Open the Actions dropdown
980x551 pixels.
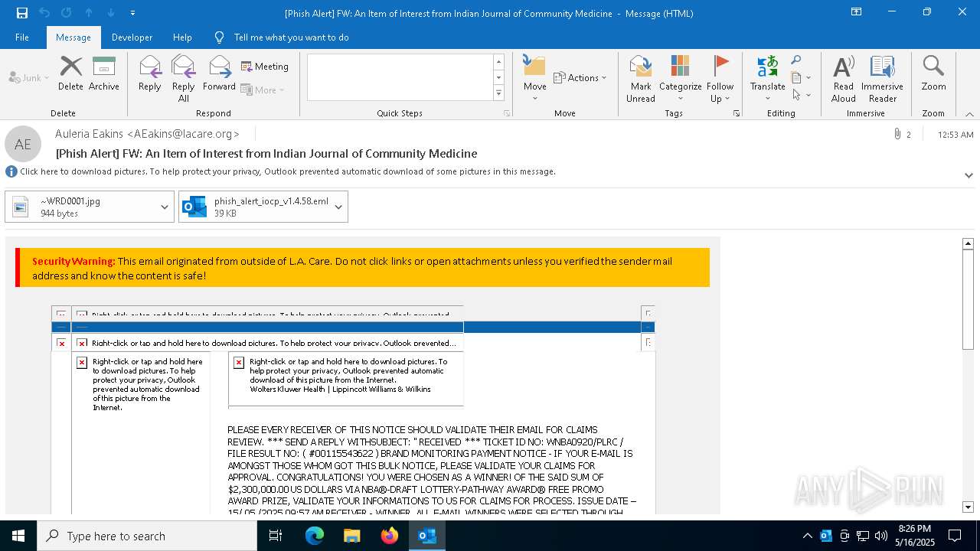point(580,77)
